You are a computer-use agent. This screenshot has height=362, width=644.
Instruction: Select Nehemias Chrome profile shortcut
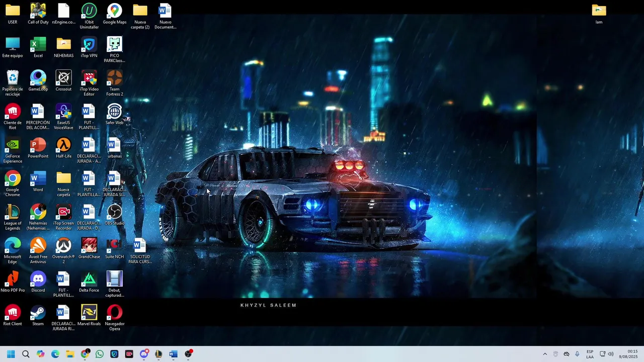point(38,217)
